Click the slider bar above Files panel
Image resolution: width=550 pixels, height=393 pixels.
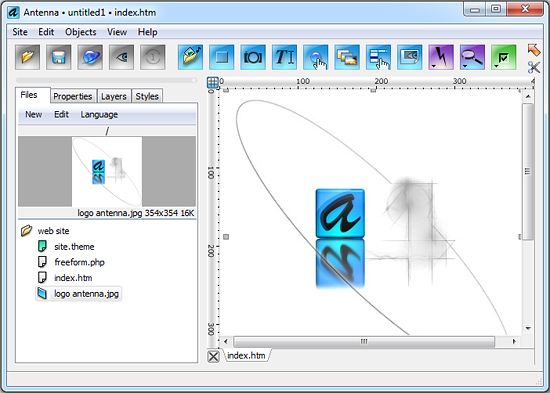[x=107, y=80]
